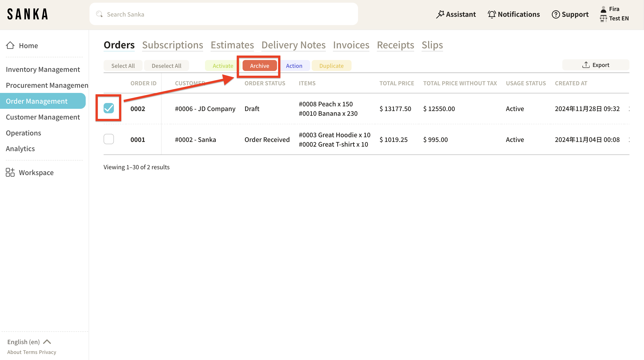Image resolution: width=644 pixels, height=360 pixels.
Task: Uncheck the order 0002 checkbox
Action: click(109, 108)
